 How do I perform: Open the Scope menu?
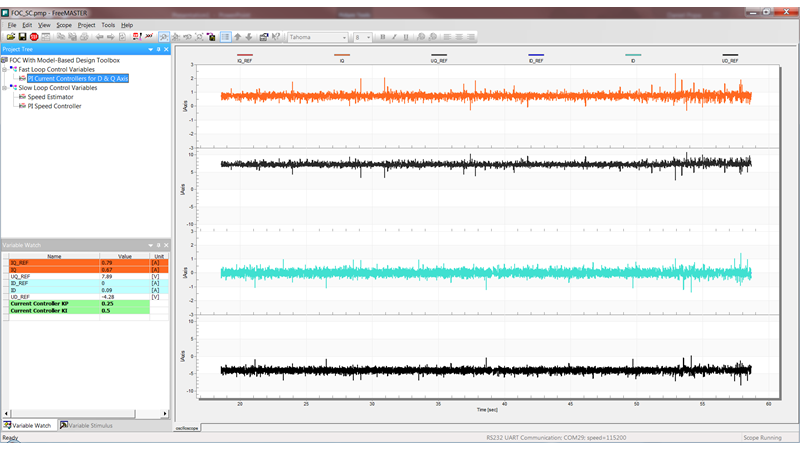(64, 25)
